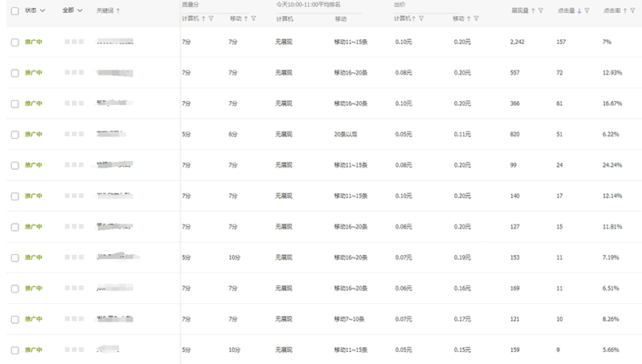This screenshot has width=642, height=364.
Task: Select checkbox for the 820 impressions row
Action: (x=14, y=134)
